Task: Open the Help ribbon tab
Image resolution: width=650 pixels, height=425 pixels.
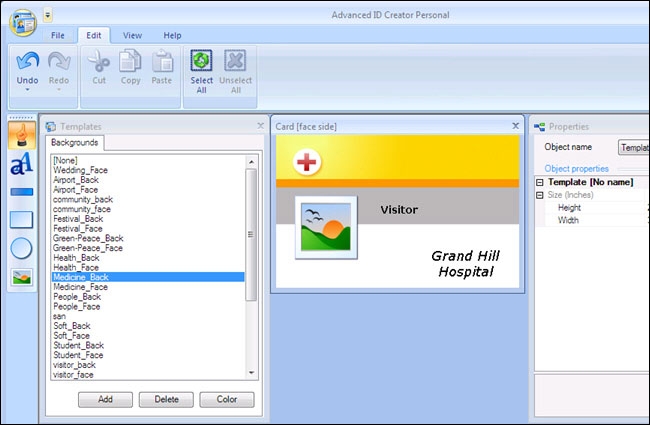Action: coord(172,36)
